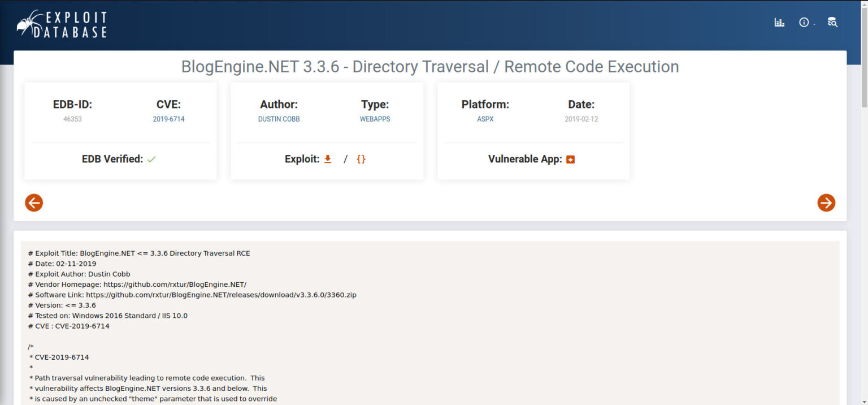
Task: Click the circular info icon in header
Action: click(x=804, y=22)
